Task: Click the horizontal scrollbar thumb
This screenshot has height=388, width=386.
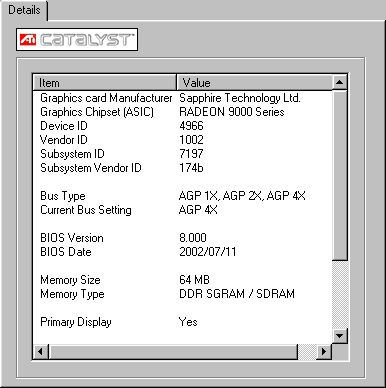Action: (x=173, y=351)
